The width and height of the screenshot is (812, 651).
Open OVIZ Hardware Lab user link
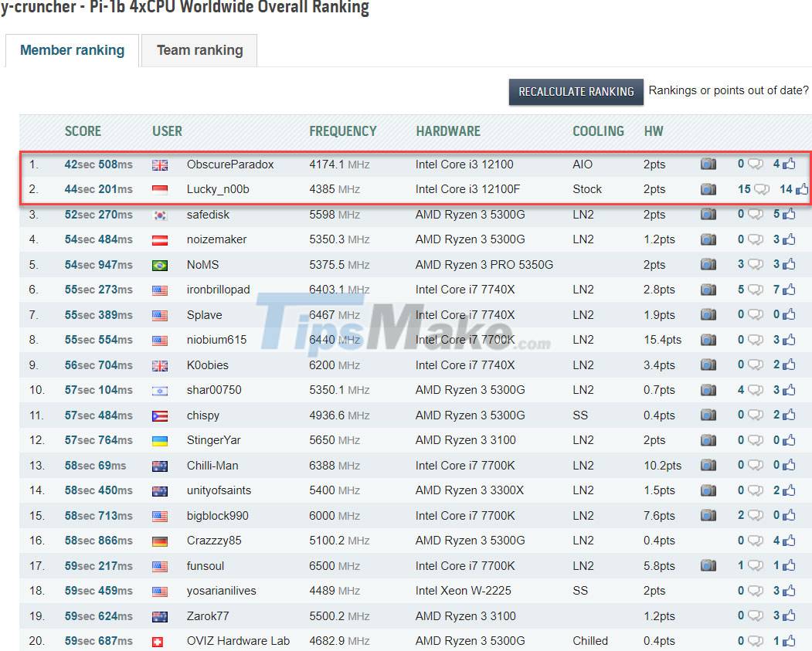click(238, 641)
